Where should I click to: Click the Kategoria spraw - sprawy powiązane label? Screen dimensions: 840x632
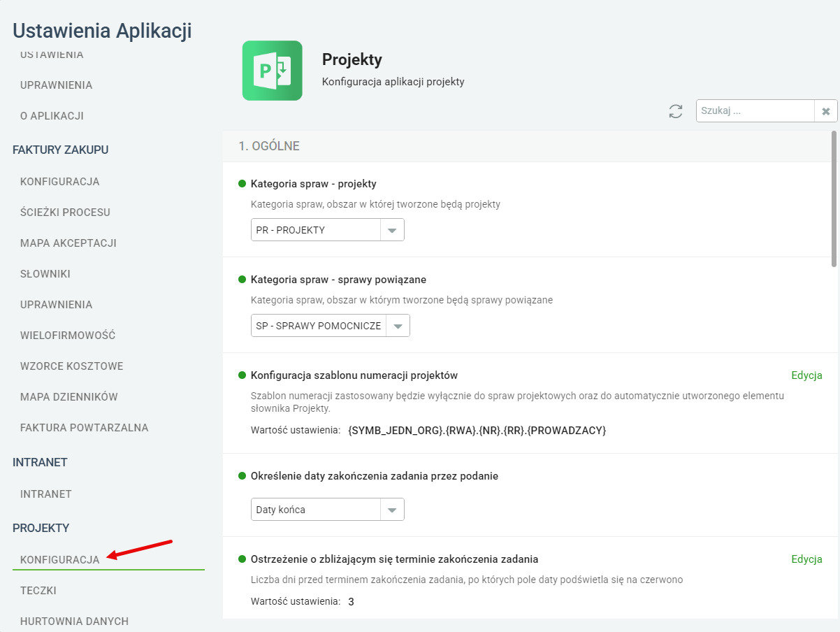click(x=338, y=280)
